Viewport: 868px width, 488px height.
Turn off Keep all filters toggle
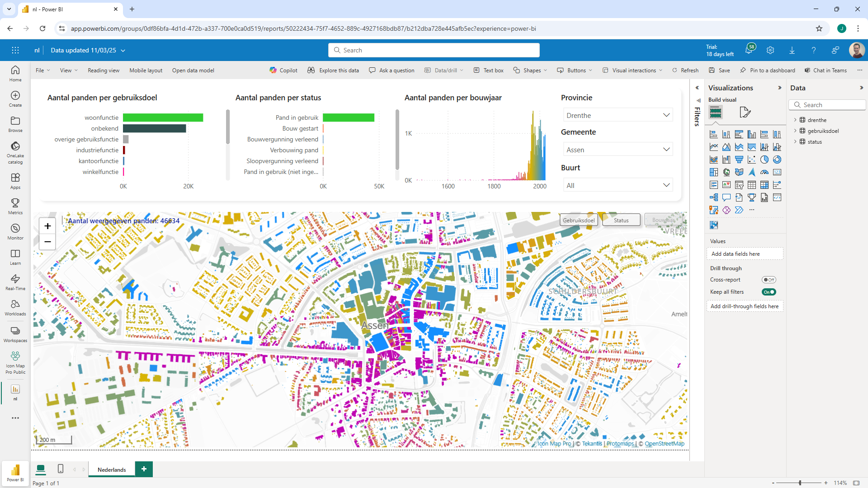tap(769, 292)
